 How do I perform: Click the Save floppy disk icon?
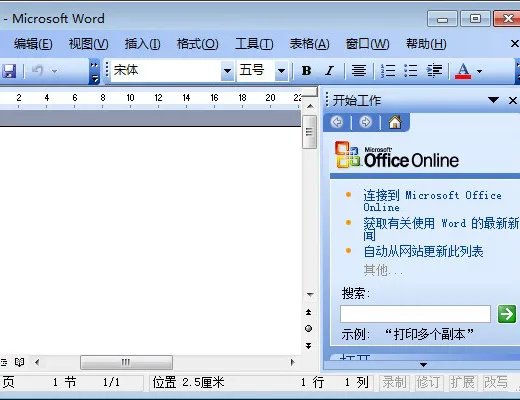9,71
